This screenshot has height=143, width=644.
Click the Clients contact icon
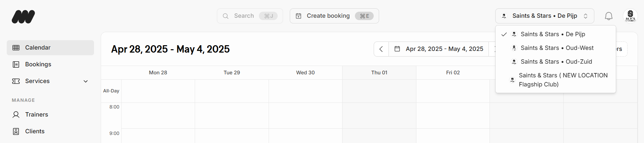coord(16,131)
